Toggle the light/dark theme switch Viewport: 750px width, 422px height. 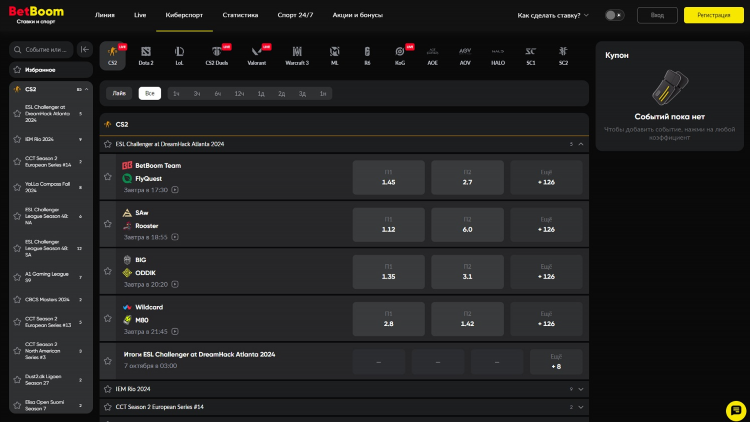point(614,15)
